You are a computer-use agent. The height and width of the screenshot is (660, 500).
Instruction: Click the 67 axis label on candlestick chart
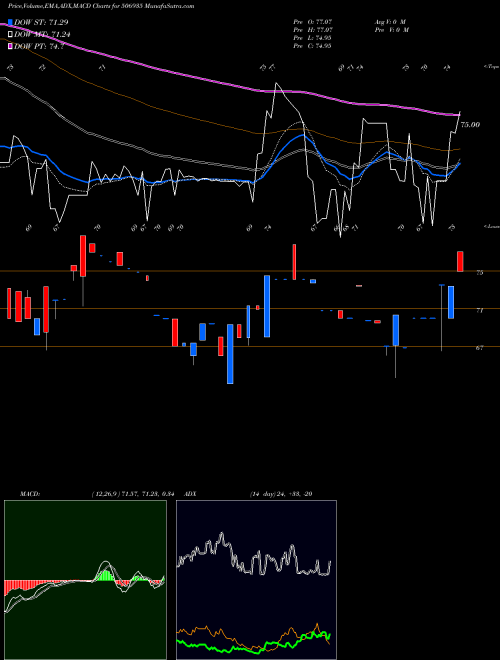479,348
